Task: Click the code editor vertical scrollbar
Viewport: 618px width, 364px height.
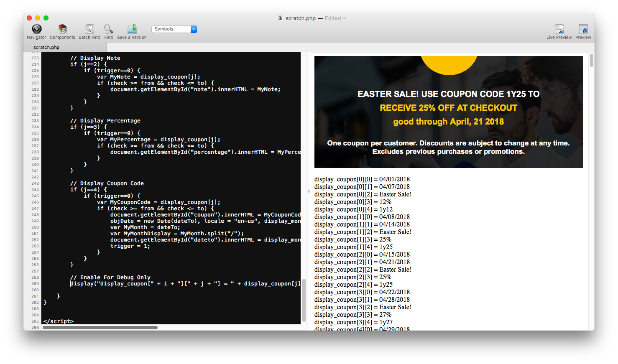Action: tap(304, 300)
